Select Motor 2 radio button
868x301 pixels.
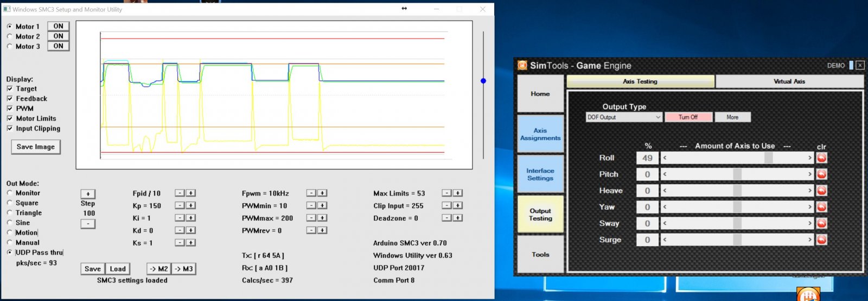click(9, 36)
